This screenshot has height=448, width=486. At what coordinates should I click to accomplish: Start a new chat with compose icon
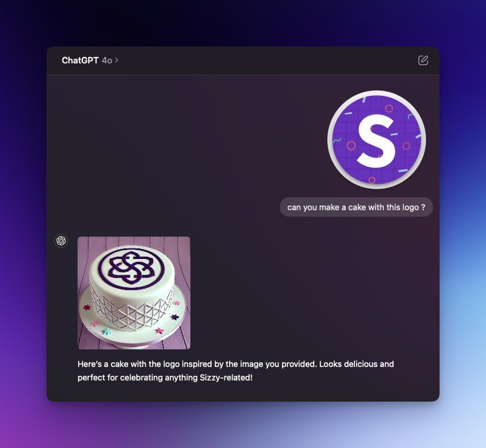(423, 60)
